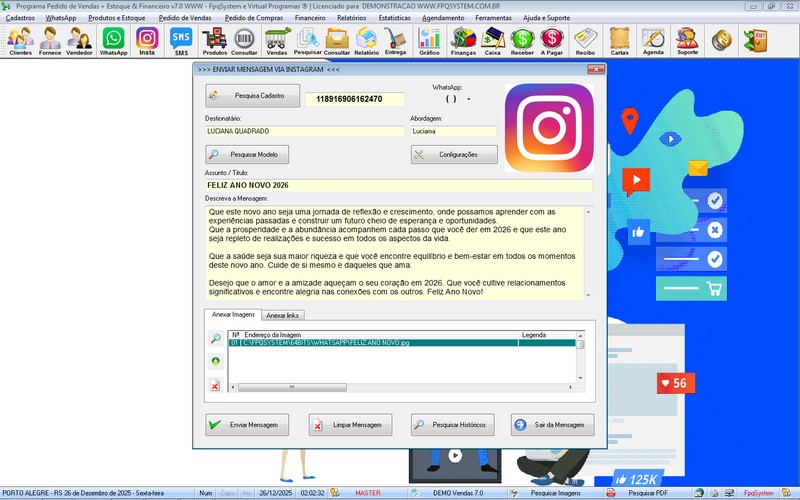The height and width of the screenshot is (500, 800).
Task: Open the Produtos e Estoque menu
Action: click(x=117, y=18)
